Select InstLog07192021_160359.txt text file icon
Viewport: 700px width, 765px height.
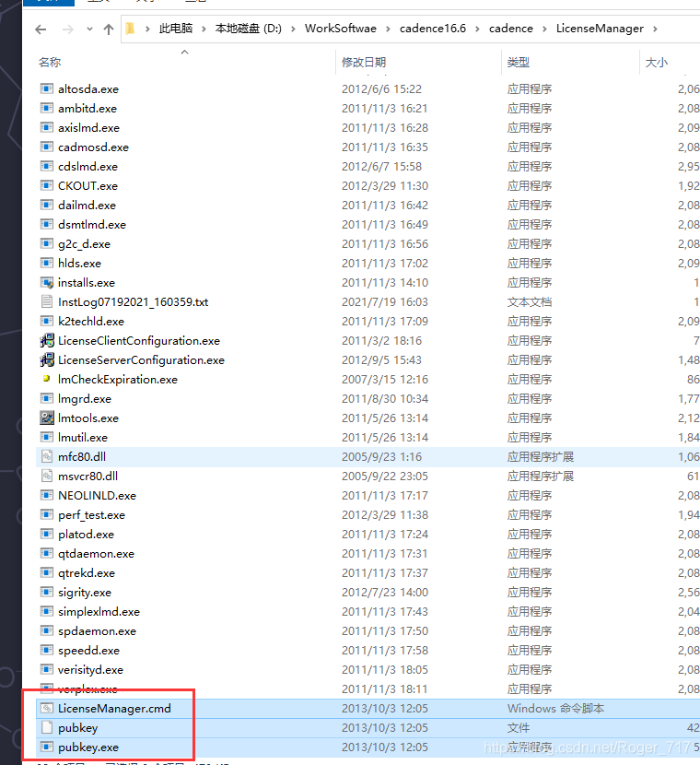point(47,302)
